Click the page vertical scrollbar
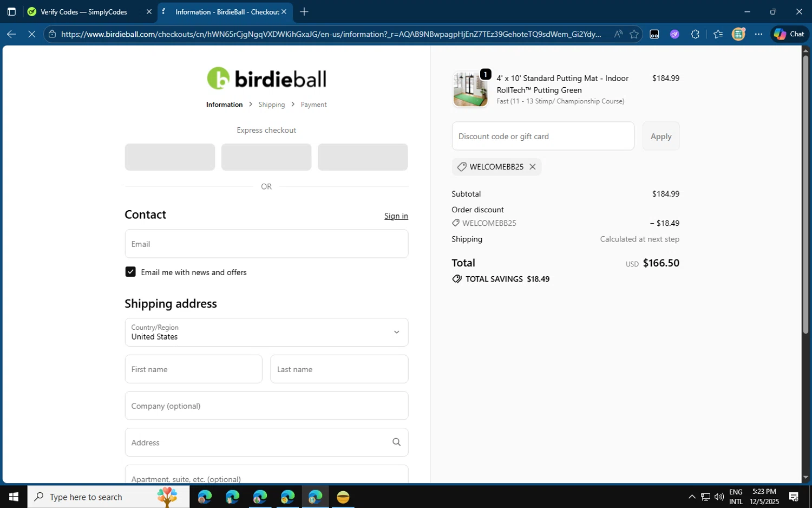 pyautogui.click(x=806, y=195)
